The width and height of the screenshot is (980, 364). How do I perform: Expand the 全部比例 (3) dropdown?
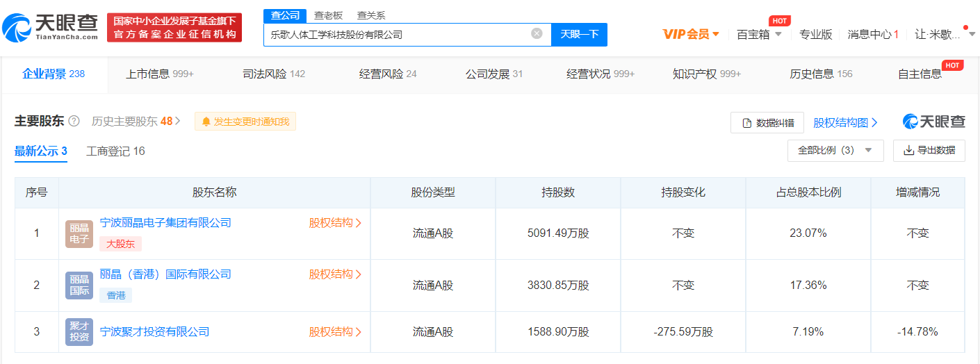[x=835, y=150]
